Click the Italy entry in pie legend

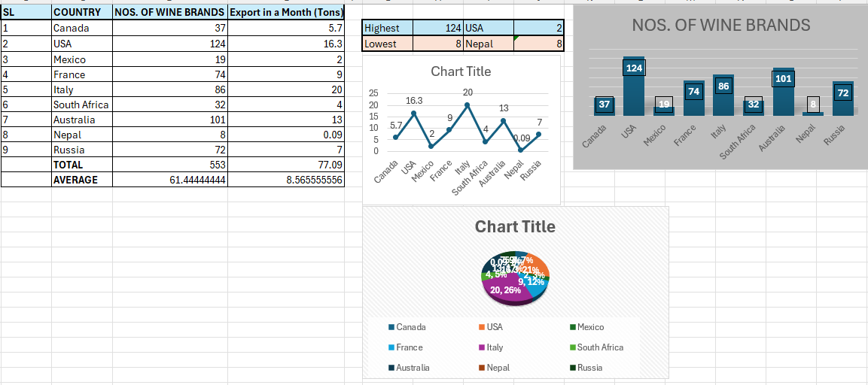pos(491,347)
